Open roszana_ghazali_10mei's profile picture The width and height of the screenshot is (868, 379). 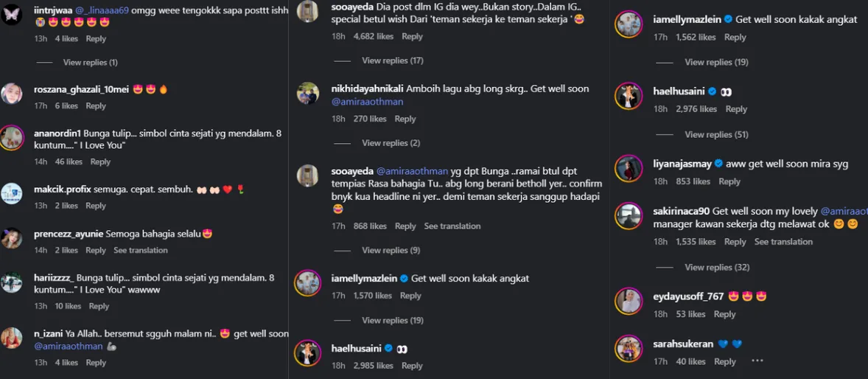tap(12, 94)
